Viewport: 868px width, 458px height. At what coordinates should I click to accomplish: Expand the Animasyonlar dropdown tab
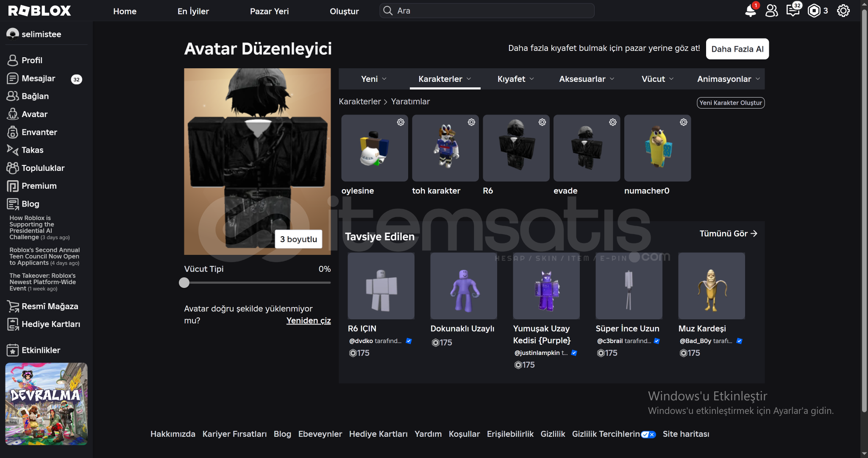point(729,79)
